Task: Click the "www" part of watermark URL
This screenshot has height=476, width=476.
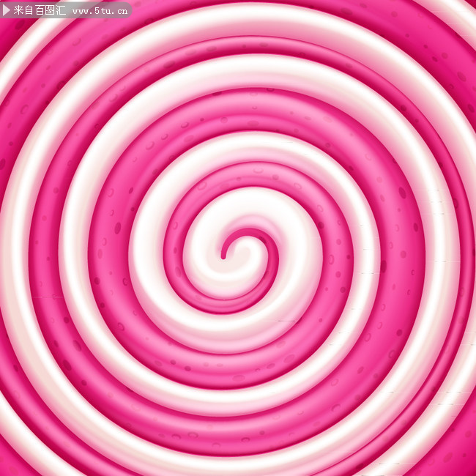Action: (81, 12)
